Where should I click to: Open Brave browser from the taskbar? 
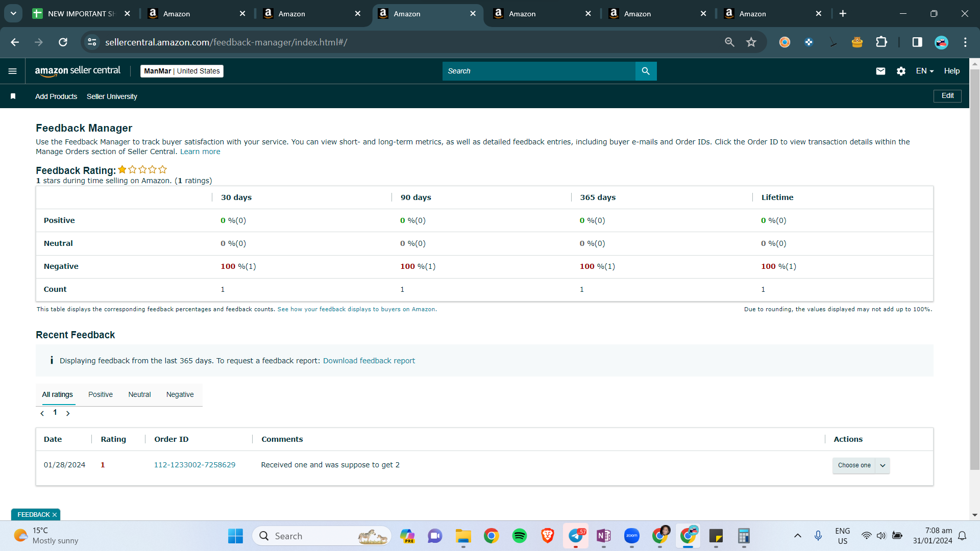point(548,536)
